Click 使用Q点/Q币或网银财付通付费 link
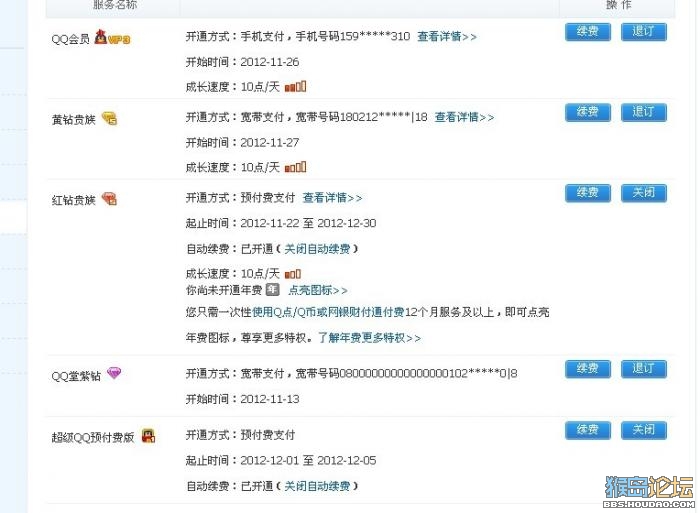The width and height of the screenshot is (700, 513). tap(328, 312)
